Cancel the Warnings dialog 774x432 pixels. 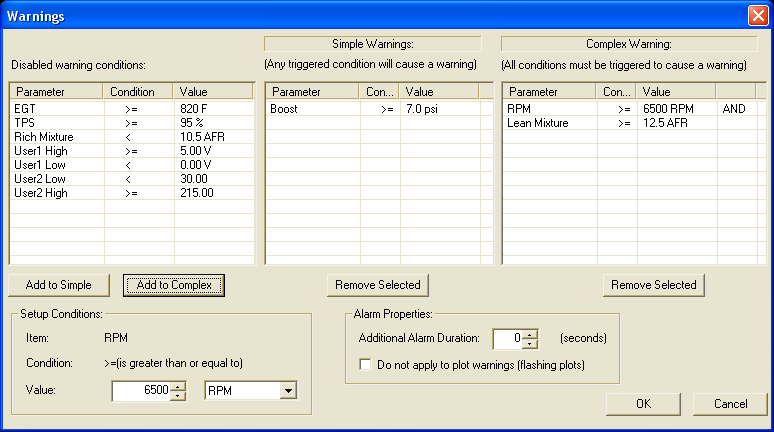tap(730, 404)
